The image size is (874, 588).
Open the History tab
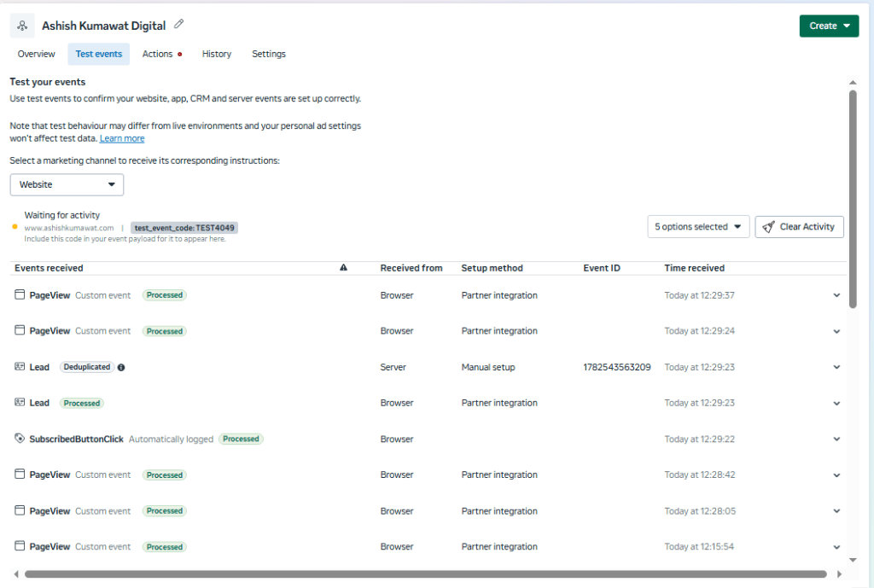[x=216, y=54]
